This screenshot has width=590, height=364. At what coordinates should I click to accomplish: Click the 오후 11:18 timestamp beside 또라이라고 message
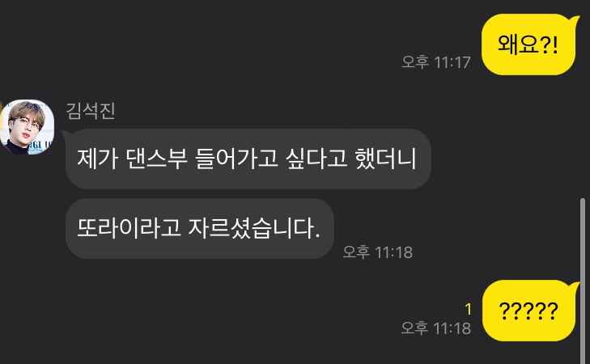coord(378,252)
